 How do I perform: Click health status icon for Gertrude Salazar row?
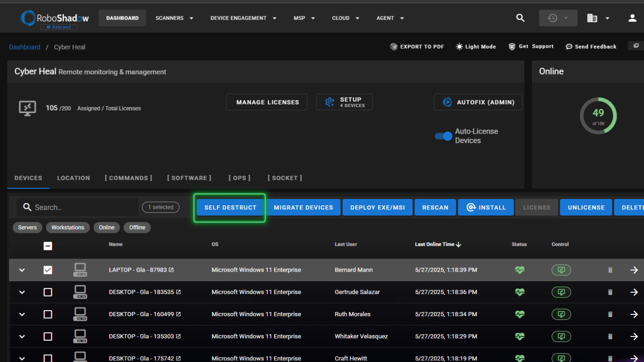[x=520, y=292]
